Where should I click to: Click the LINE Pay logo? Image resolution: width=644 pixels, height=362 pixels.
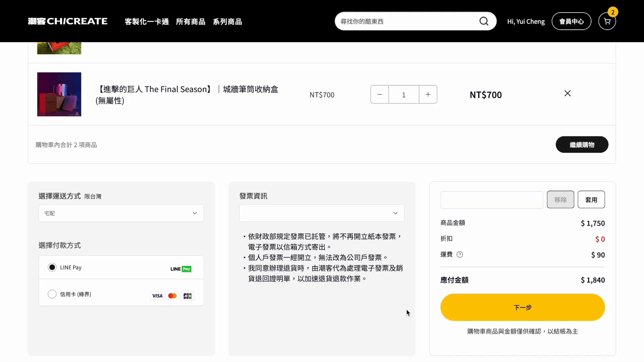180,269
